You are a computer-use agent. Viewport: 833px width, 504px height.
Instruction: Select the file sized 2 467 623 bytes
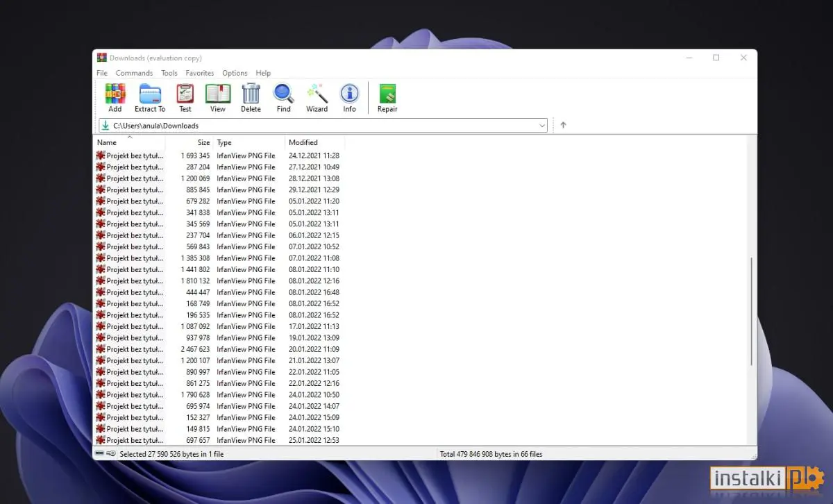pyautogui.click(x=135, y=349)
